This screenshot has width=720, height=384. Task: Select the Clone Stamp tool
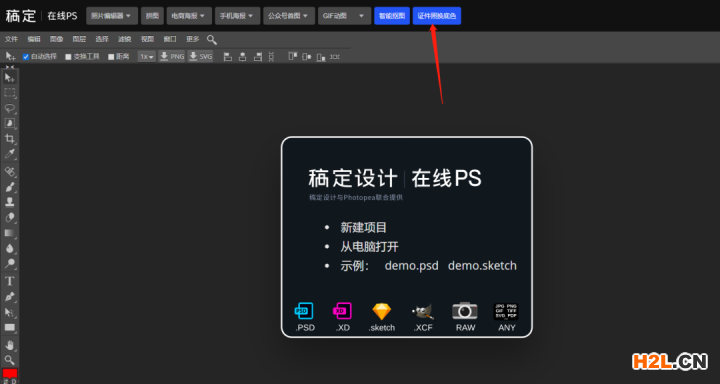10,202
